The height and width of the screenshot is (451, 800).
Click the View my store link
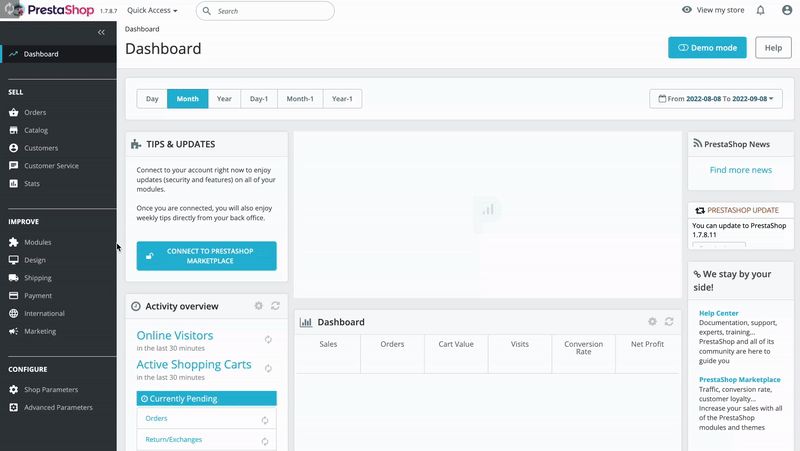click(x=713, y=10)
